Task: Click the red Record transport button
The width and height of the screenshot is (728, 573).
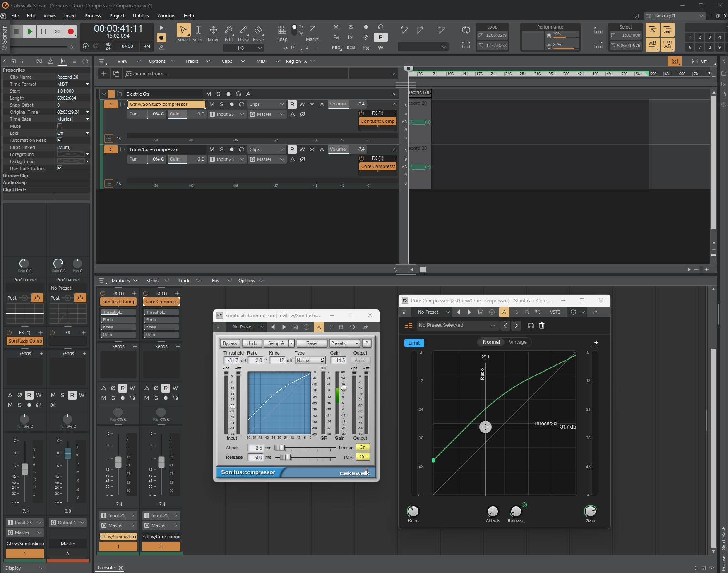Action: pos(71,31)
